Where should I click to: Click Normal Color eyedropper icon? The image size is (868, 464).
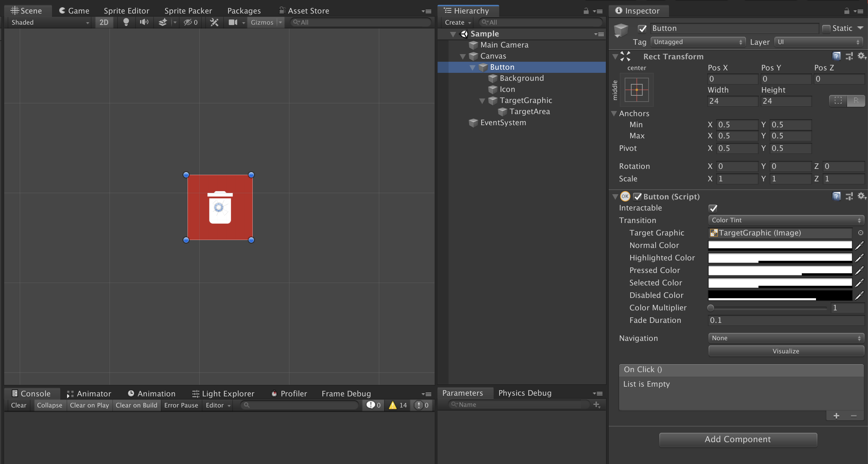tap(859, 246)
